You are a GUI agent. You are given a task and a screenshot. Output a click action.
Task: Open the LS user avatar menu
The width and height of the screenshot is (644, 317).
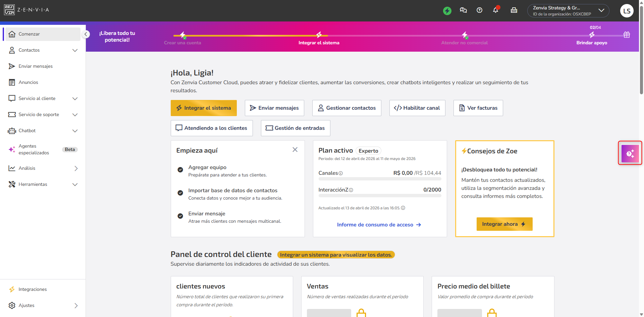pyautogui.click(x=627, y=11)
